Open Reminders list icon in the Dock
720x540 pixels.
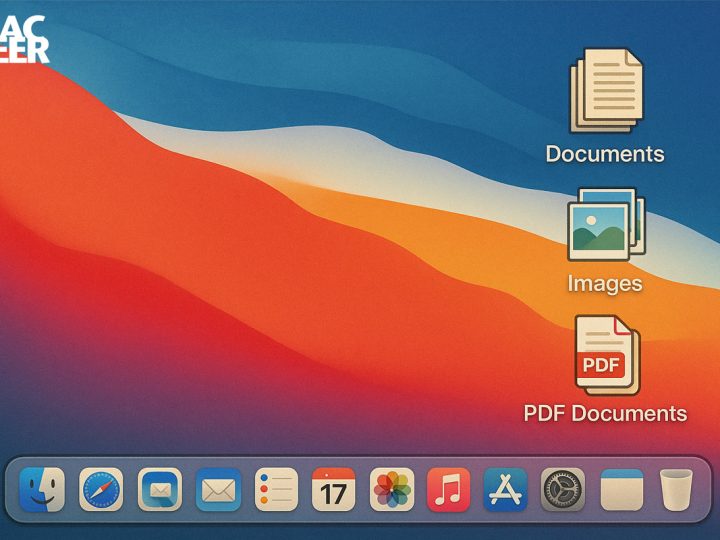(x=276, y=489)
